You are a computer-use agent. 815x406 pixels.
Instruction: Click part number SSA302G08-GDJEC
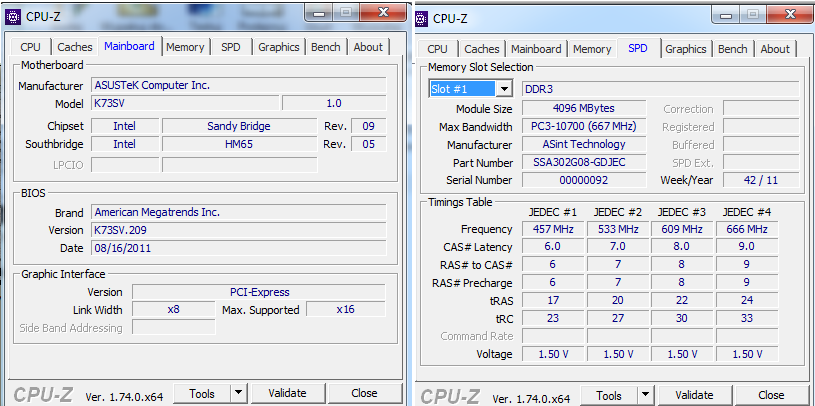(x=584, y=162)
